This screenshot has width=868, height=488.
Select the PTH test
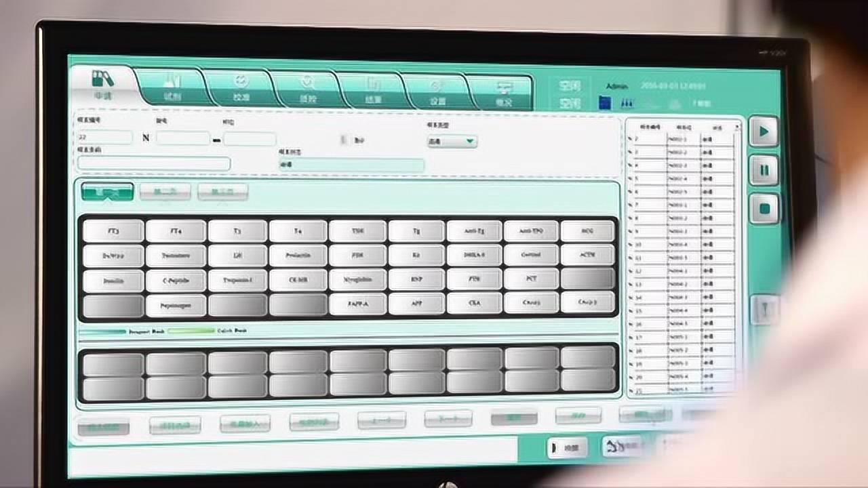point(475,279)
